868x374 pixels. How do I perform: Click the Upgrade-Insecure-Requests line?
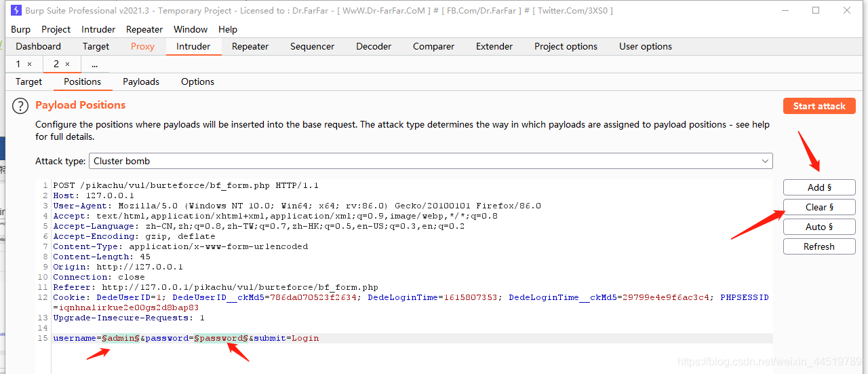pos(129,318)
